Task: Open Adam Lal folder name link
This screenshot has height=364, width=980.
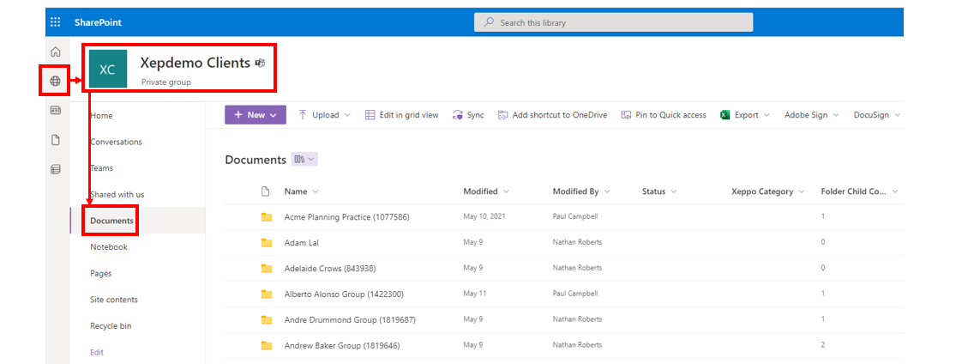Action: click(301, 243)
